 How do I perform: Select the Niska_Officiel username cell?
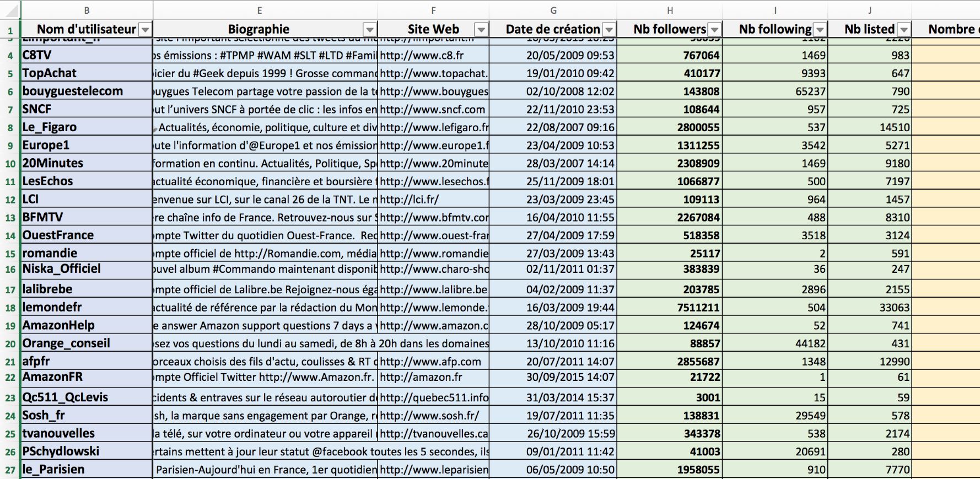pos(87,270)
